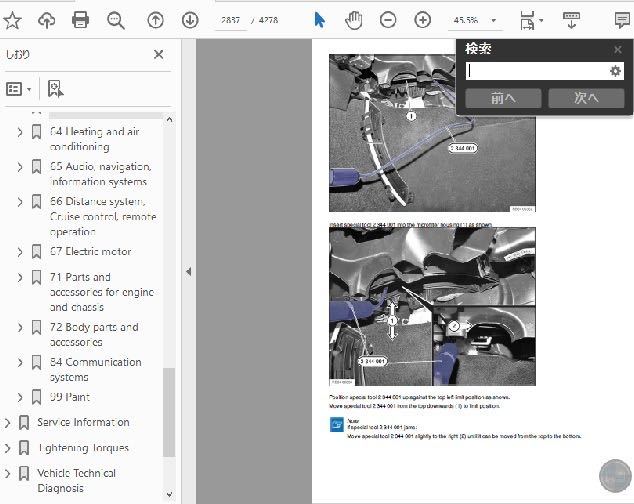634x504 pixels.
Task: Click the blue note icon on page
Action: [336, 425]
